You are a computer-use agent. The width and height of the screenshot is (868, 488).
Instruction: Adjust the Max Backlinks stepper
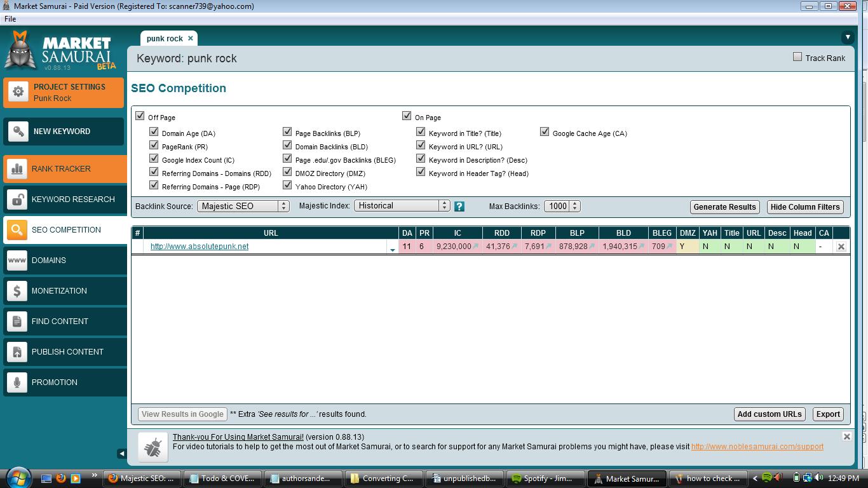(575, 206)
